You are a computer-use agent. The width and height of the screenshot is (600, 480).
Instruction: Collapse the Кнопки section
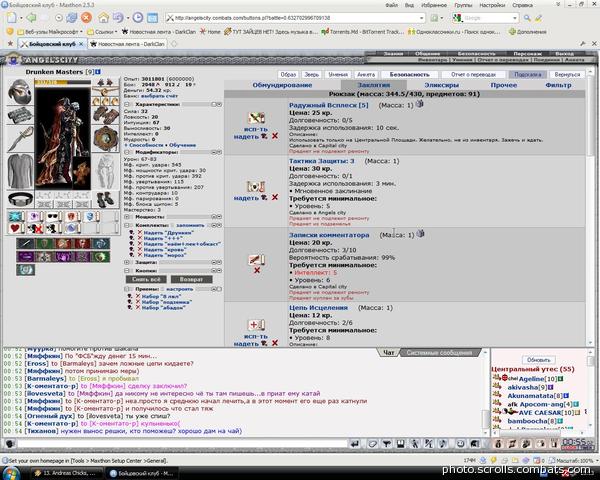pyautogui.click(x=127, y=271)
